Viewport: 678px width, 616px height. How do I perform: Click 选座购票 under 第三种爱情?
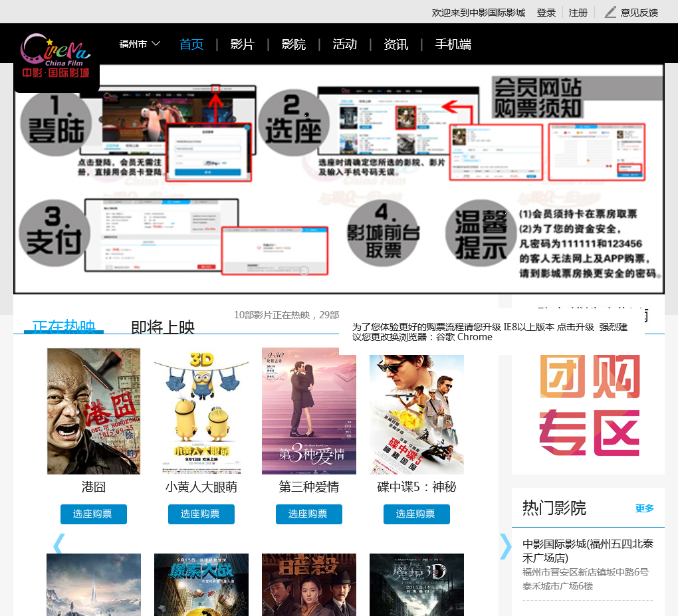(308, 514)
